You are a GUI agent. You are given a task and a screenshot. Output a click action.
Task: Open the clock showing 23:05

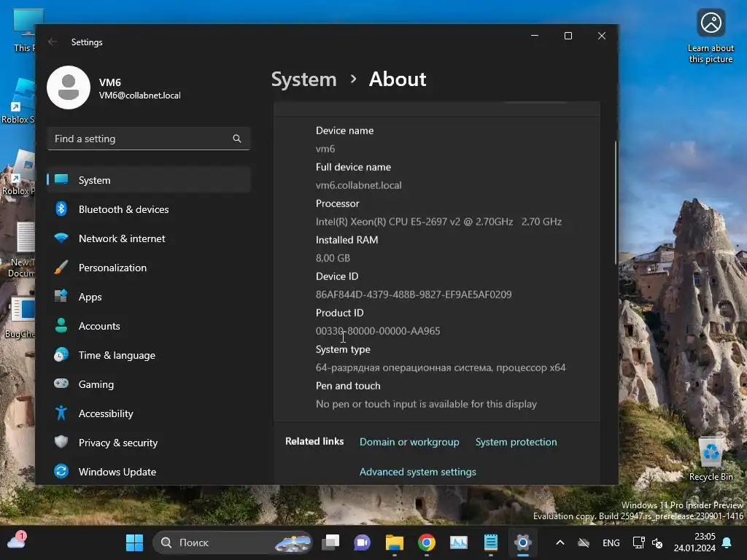click(694, 542)
